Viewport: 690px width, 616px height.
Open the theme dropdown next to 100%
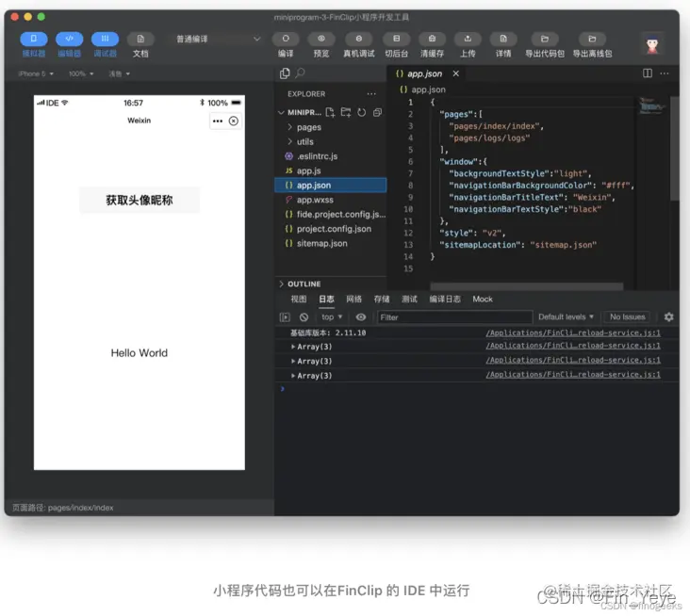click(120, 73)
